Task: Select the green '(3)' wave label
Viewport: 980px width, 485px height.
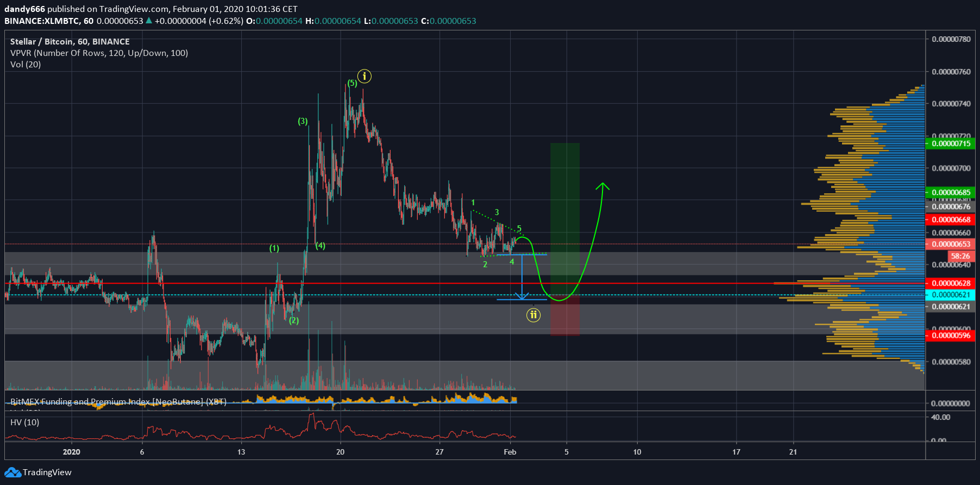Action: pyautogui.click(x=303, y=121)
